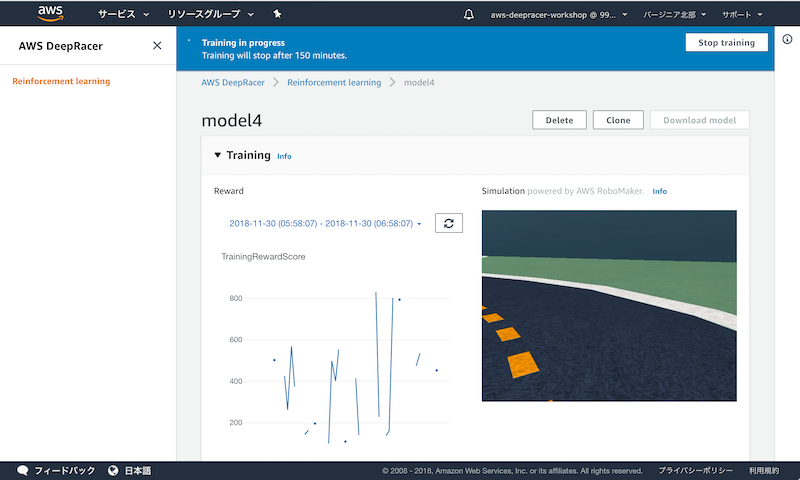This screenshot has height=480, width=800.
Task: Open the サービス services menu
Action: 123,14
